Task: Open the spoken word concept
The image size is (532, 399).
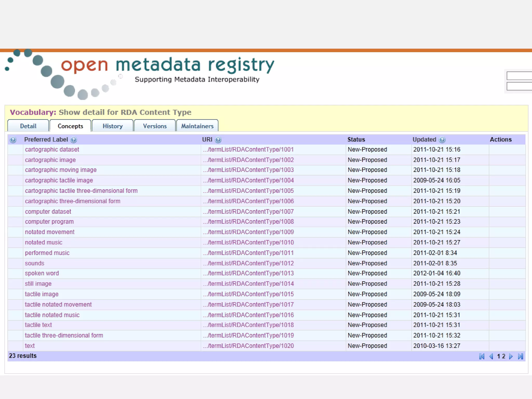Action: 42,273
